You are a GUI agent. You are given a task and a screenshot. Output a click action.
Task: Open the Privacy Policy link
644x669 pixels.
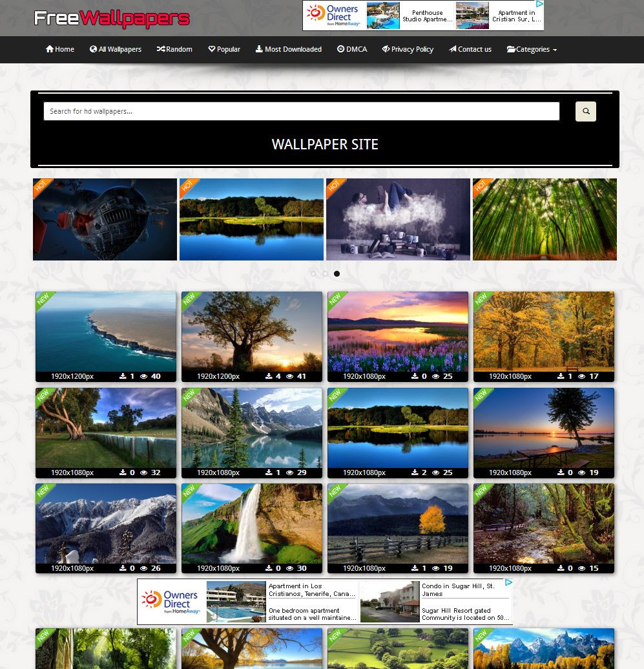[x=408, y=49]
